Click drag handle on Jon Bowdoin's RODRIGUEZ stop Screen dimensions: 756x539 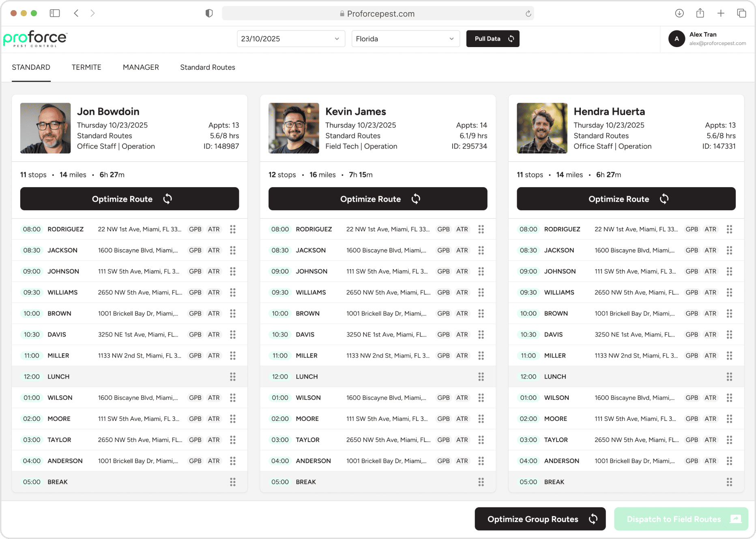(x=233, y=229)
